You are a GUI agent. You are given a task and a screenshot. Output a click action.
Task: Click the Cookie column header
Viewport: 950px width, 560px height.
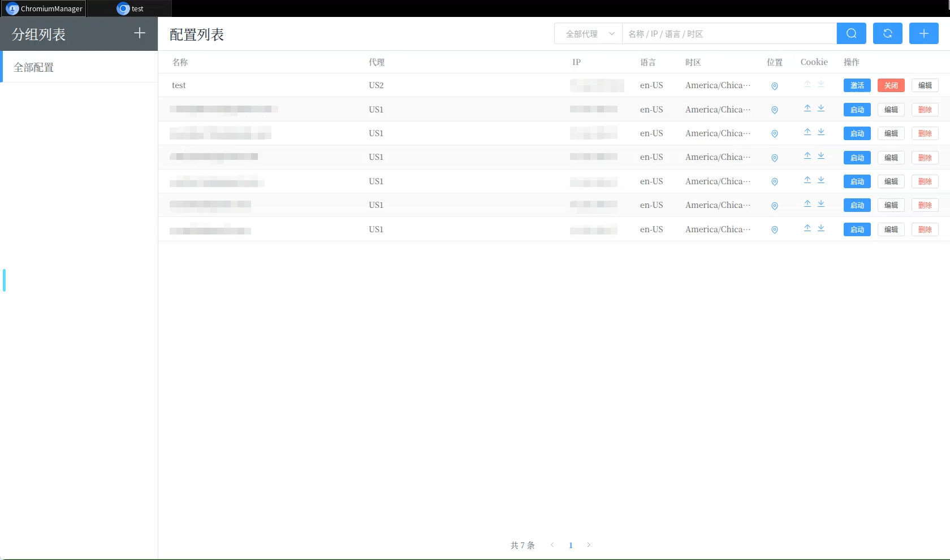[814, 62]
